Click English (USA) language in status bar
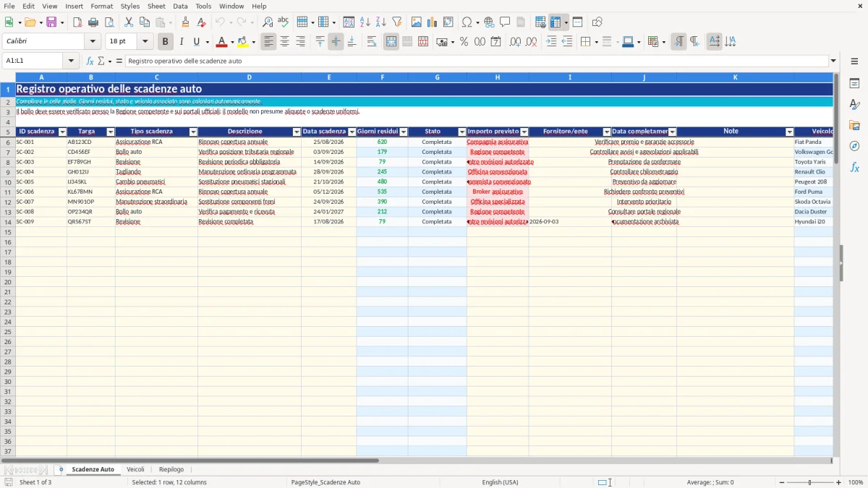 (500, 482)
